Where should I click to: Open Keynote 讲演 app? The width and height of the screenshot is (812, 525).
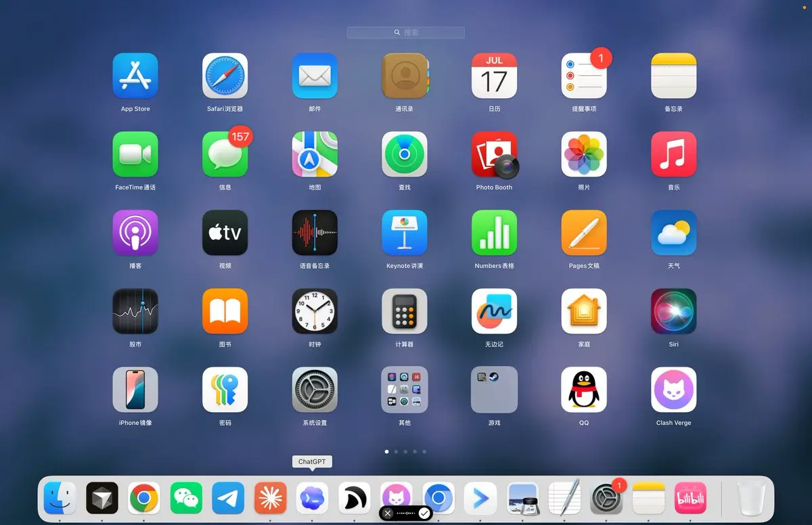tap(405, 233)
